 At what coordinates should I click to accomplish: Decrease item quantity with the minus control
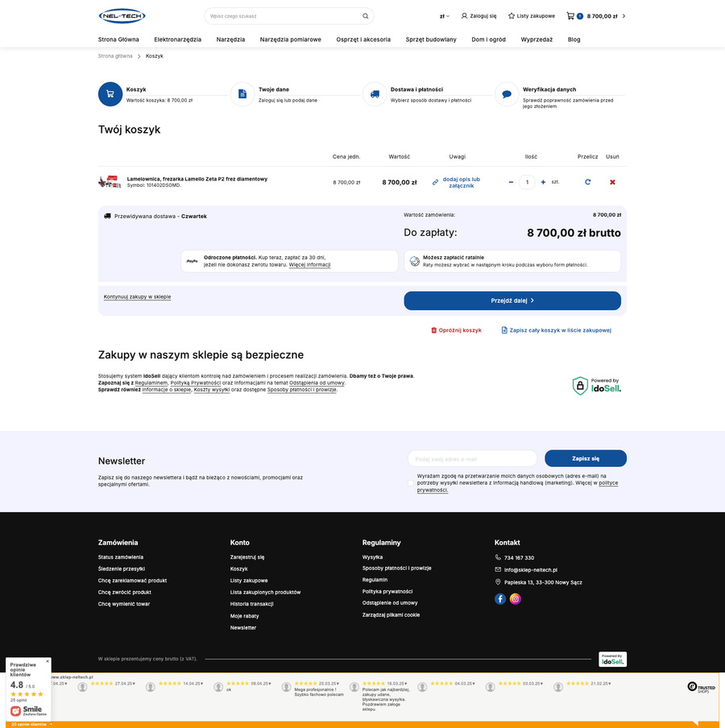coord(511,182)
